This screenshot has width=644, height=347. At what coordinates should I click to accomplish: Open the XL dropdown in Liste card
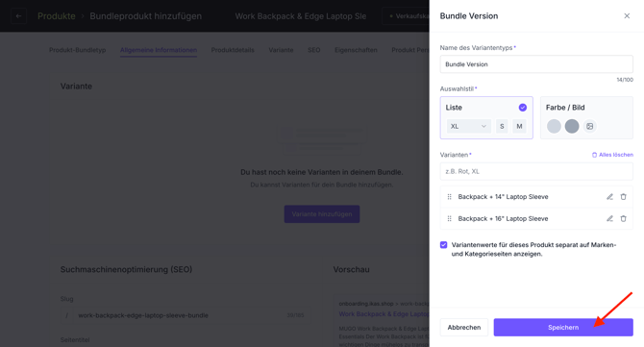coord(469,126)
